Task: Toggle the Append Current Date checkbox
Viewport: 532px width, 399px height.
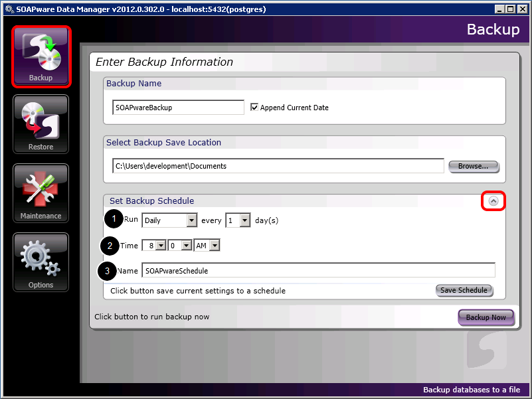Action: [254, 107]
